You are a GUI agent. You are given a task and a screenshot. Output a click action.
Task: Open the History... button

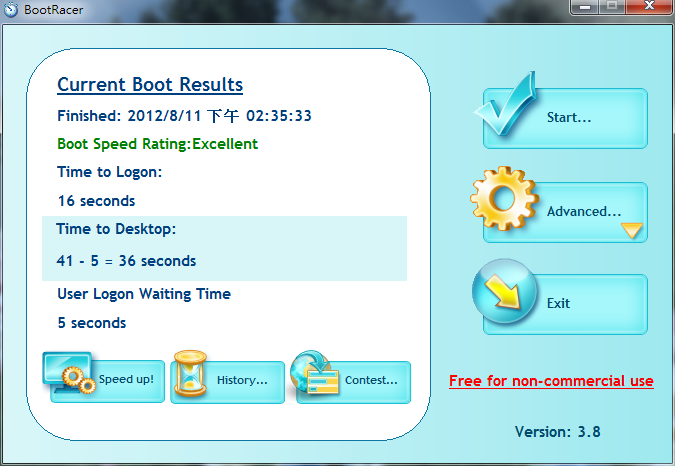(x=227, y=382)
